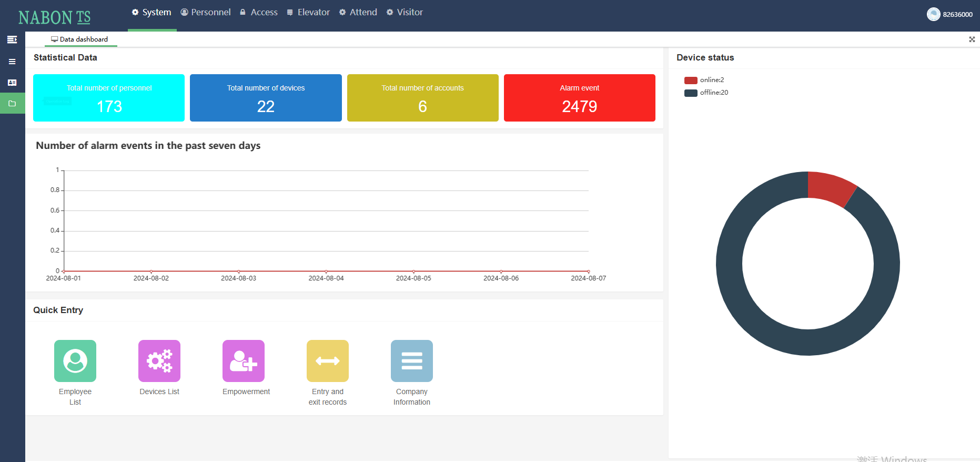Open the Employee List quick entry icon

click(75, 361)
